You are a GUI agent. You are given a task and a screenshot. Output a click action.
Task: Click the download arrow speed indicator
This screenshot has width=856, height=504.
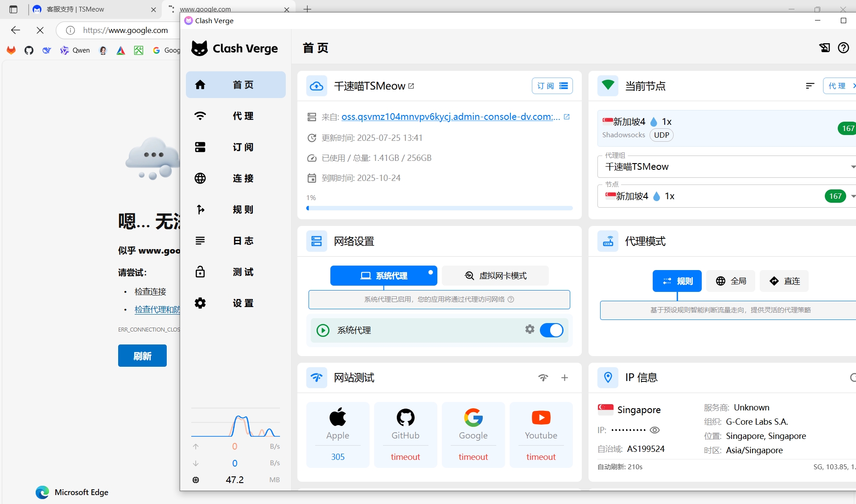196,463
